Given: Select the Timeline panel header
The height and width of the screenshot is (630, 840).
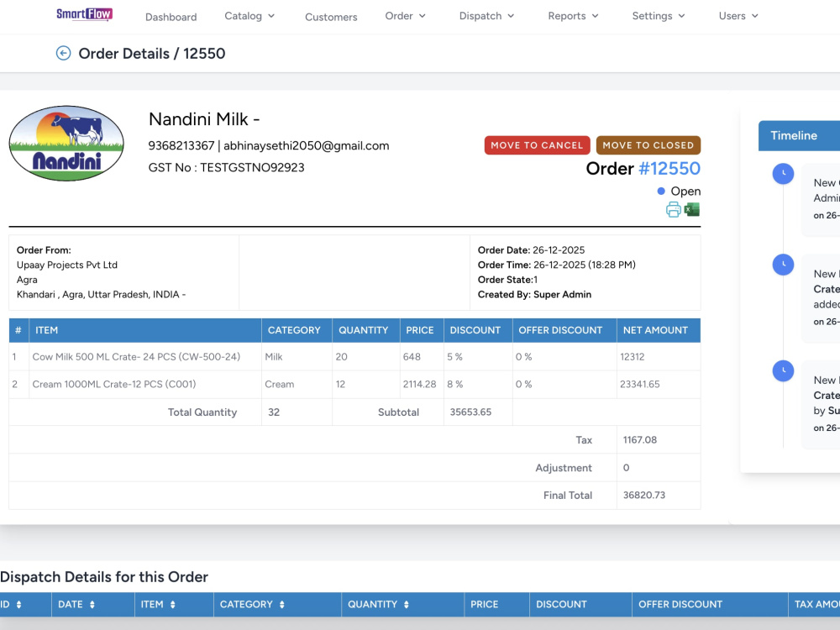Looking at the screenshot, I should [x=800, y=135].
